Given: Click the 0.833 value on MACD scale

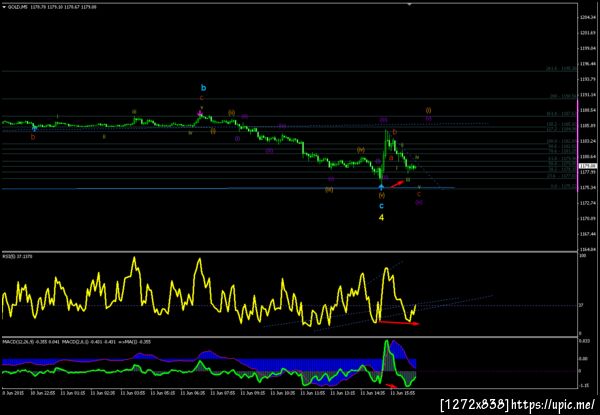Looking at the screenshot, I should 584,340.
